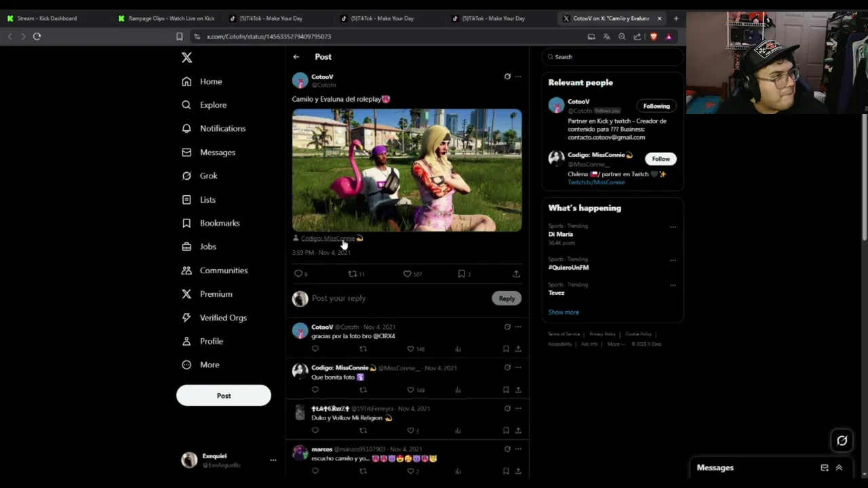Click the share icon on main post
Viewport: 868px width, 488px height.
coord(516,274)
